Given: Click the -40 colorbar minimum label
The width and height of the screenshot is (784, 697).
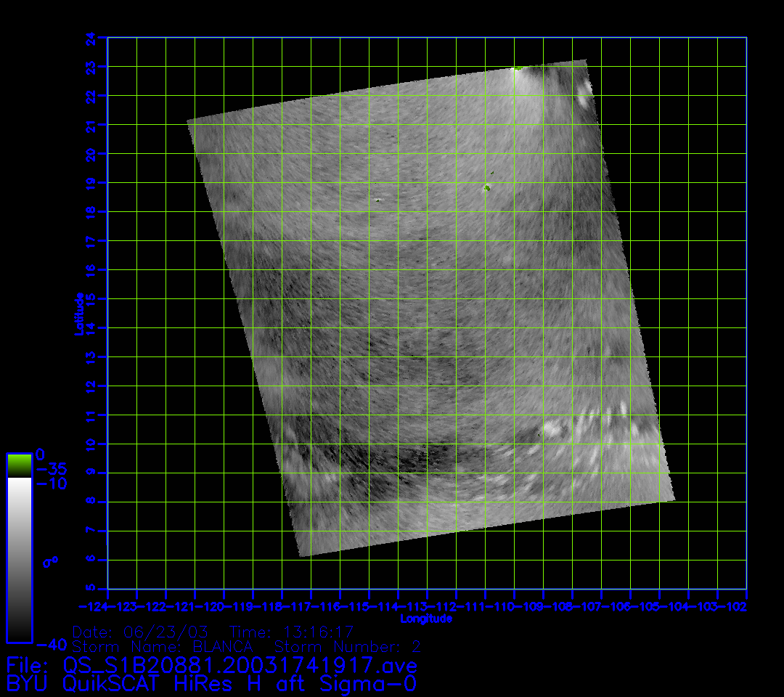Looking at the screenshot, I should click(x=51, y=645).
